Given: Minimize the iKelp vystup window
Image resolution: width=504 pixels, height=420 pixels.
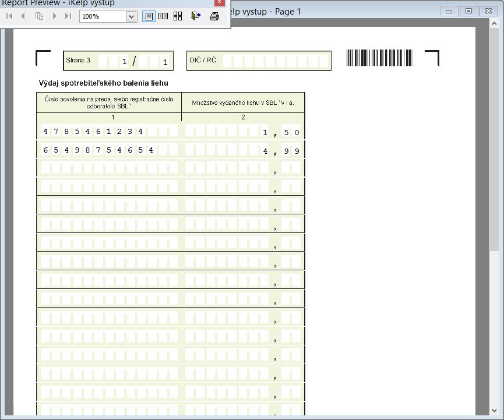Looking at the screenshot, I should point(449,11).
